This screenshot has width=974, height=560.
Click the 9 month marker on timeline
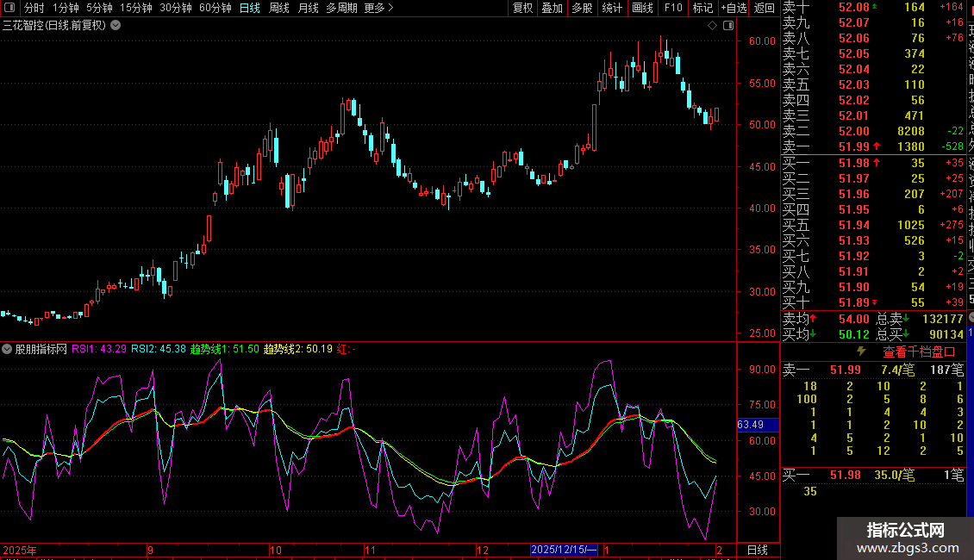150,550
